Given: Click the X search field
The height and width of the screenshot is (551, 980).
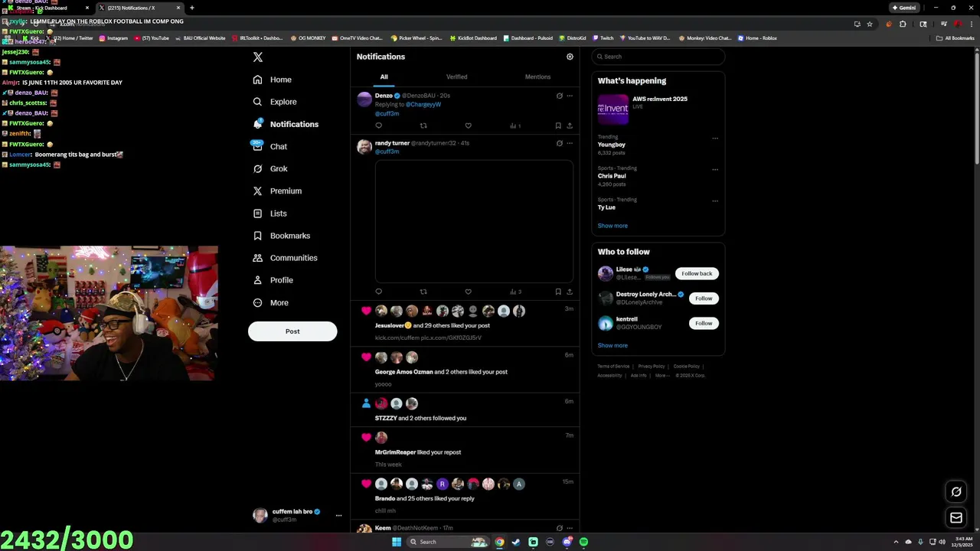Looking at the screenshot, I should point(658,57).
